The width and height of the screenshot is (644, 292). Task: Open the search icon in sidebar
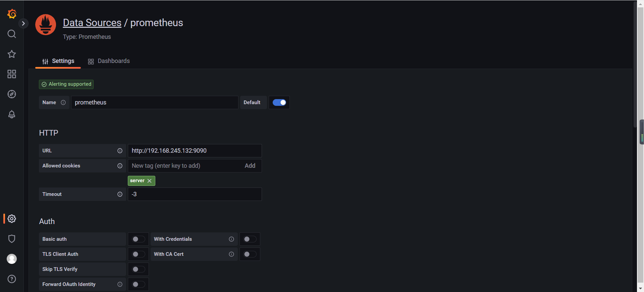click(12, 34)
